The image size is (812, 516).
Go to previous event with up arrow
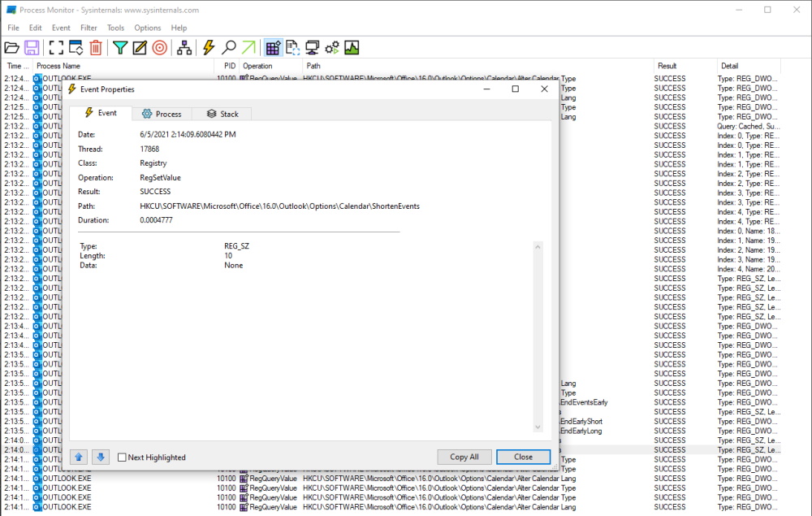click(x=79, y=457)
